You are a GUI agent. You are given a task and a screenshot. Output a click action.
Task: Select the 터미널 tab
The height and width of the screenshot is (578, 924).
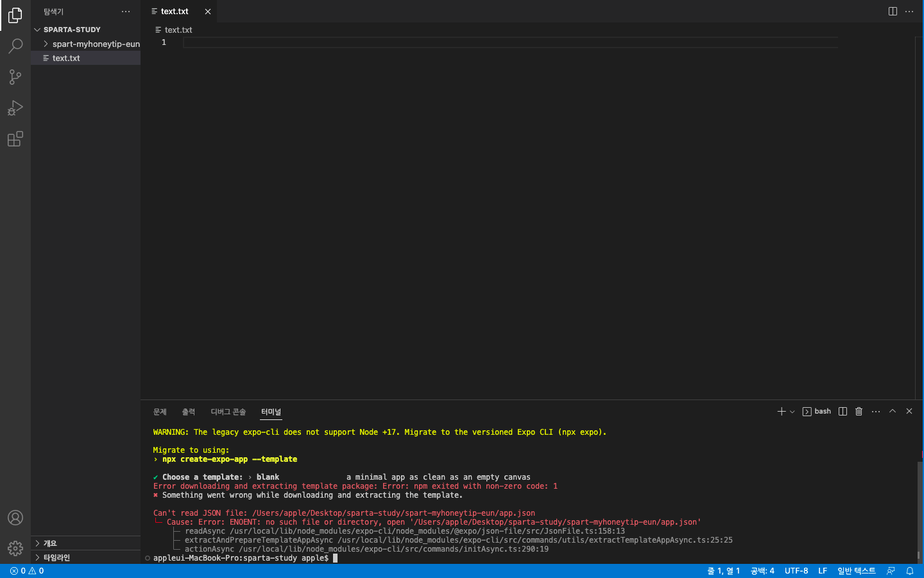271,412
